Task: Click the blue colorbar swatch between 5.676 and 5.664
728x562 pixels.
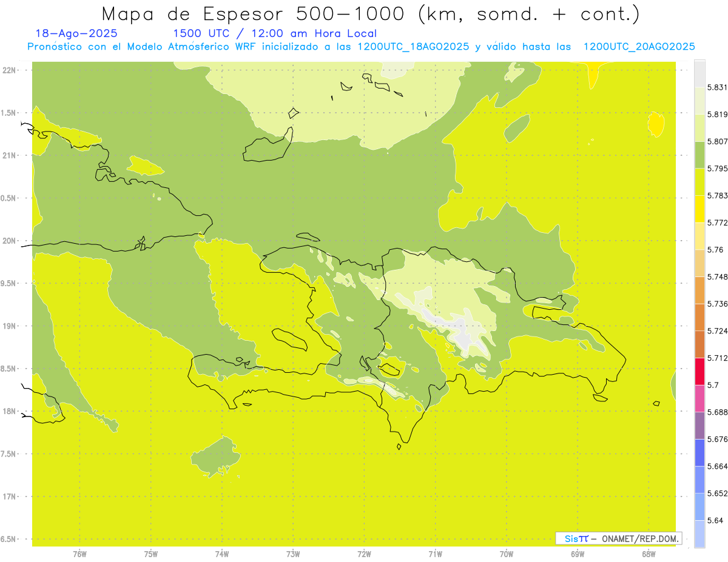Action: (699, 453)
